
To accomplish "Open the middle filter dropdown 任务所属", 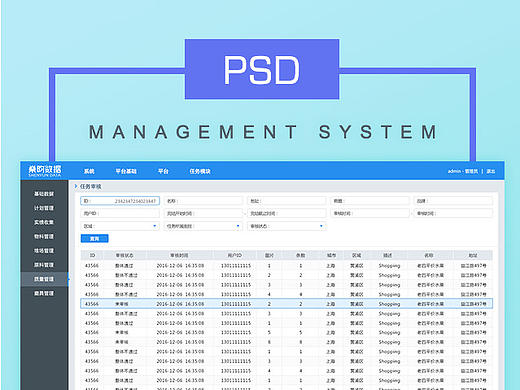I will [203, 226].
